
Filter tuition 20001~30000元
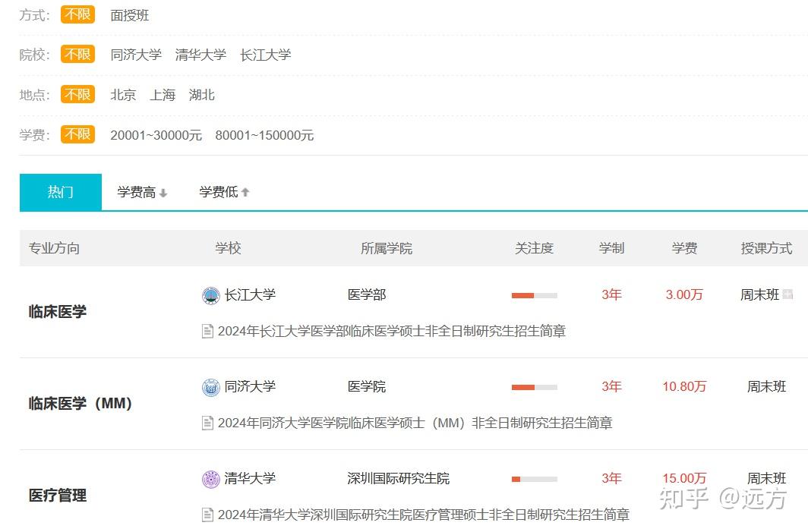[156, 135]
